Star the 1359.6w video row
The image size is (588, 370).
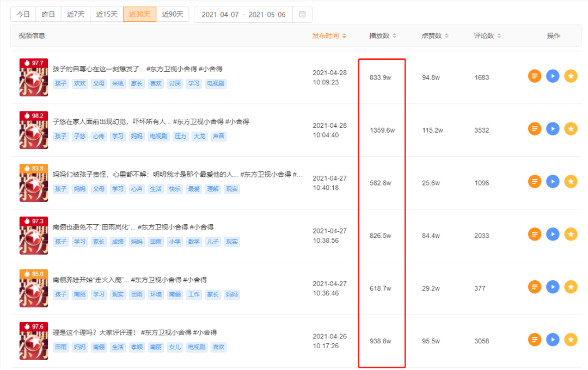(x=571, y=129)
